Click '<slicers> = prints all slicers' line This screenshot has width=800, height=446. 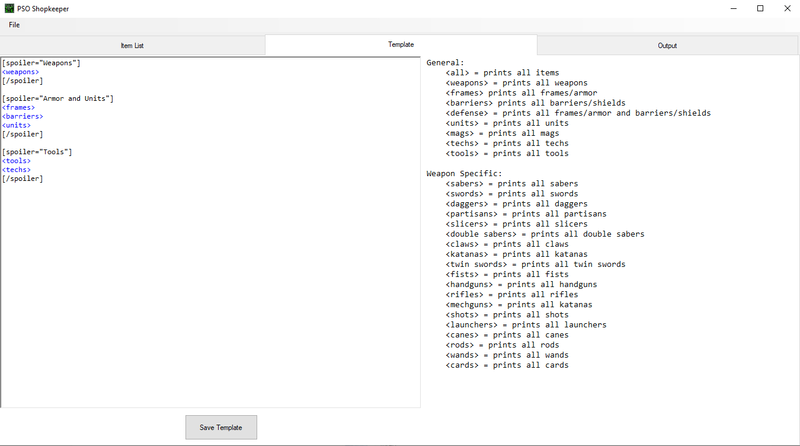[x=516, y=224]
